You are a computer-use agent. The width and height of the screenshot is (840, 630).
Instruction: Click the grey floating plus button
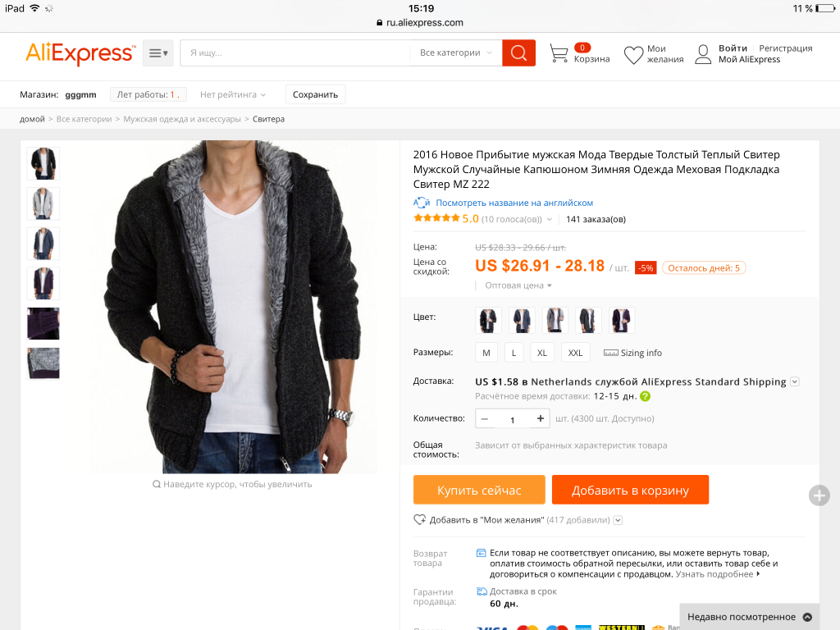click(x=819, y=495)
